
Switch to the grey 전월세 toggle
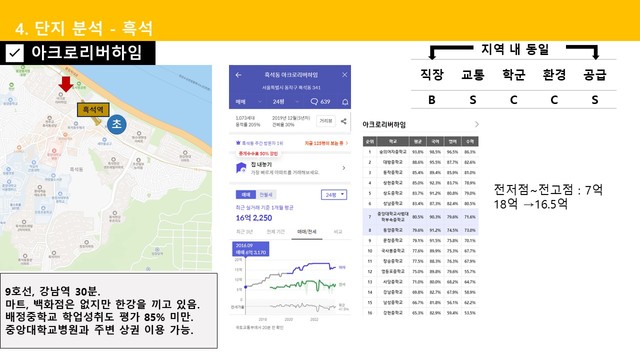[x=266, y=195]
